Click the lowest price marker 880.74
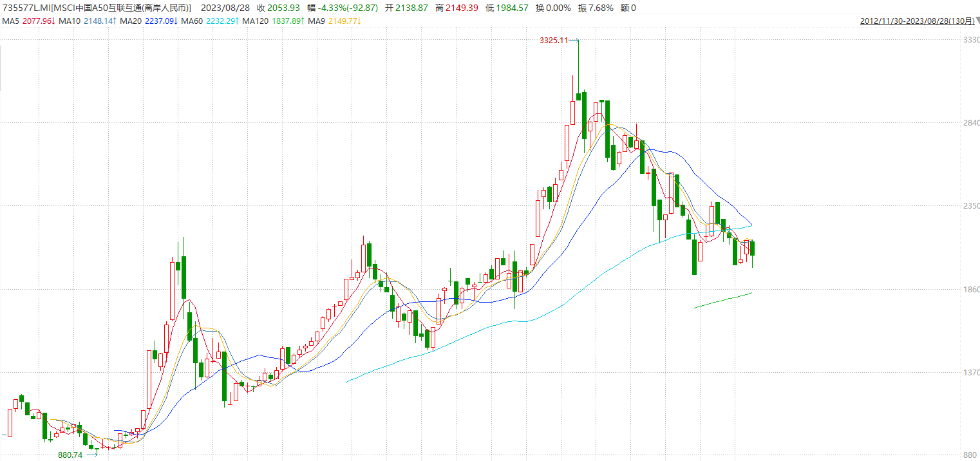The height and width of the screenshot is (461, 980). [70, 455]
